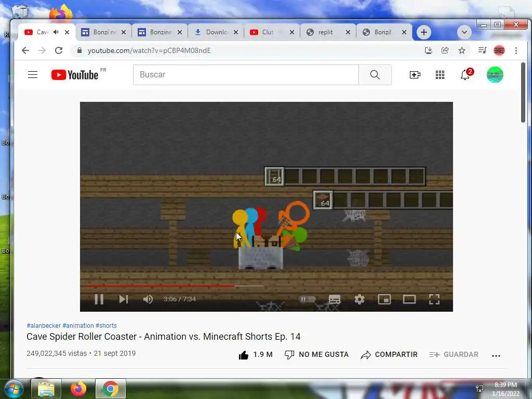
Task: Enable miniplayer mode
Action: (x=384, y=299)
